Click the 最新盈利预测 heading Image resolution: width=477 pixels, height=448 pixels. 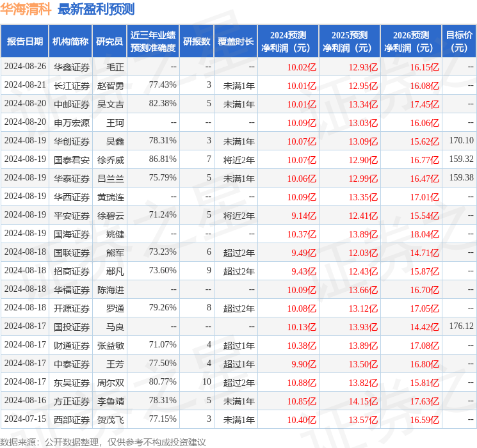pyautogui.click(x=96, y=10)
